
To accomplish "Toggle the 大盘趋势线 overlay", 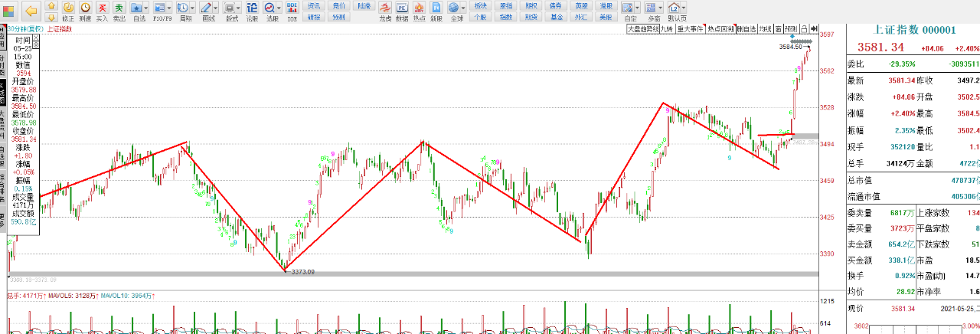I will pyautogui.click(x=643, y=29).
